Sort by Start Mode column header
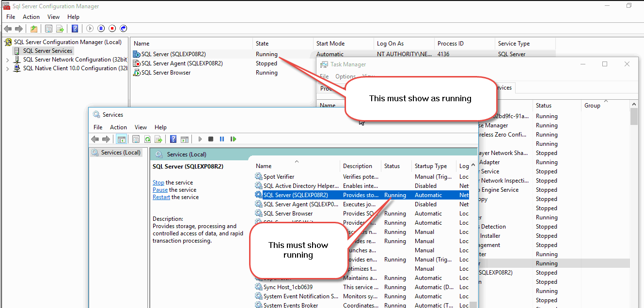The height and width of the screenshot is (308, 644). (x=344, y=44)
